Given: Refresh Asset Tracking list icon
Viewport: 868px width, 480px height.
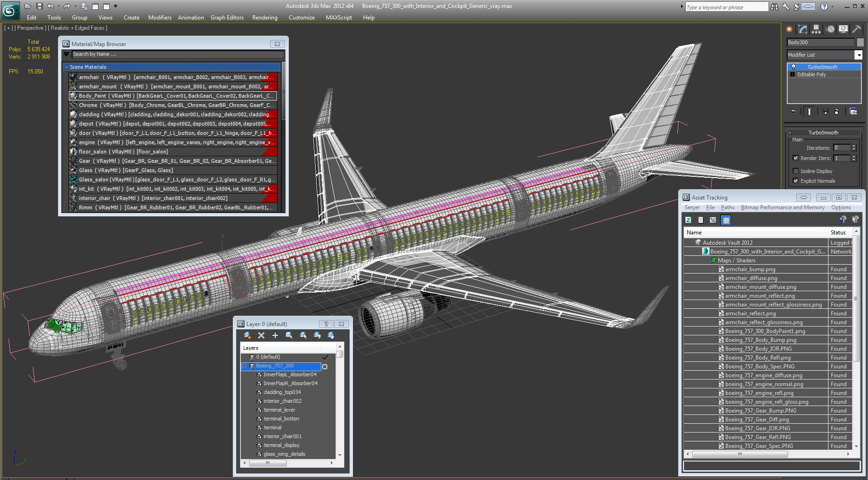Looking at the screenshot, I should 688,220.
